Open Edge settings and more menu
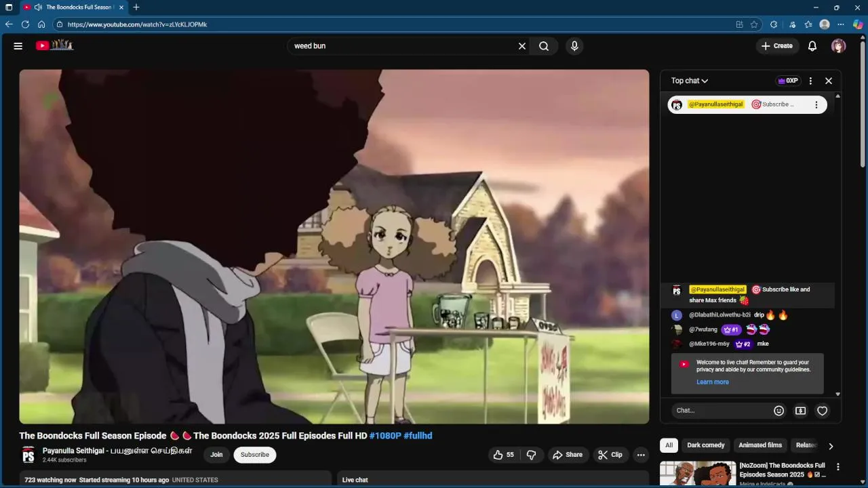The image size is (868, 488). coord(841,24)
